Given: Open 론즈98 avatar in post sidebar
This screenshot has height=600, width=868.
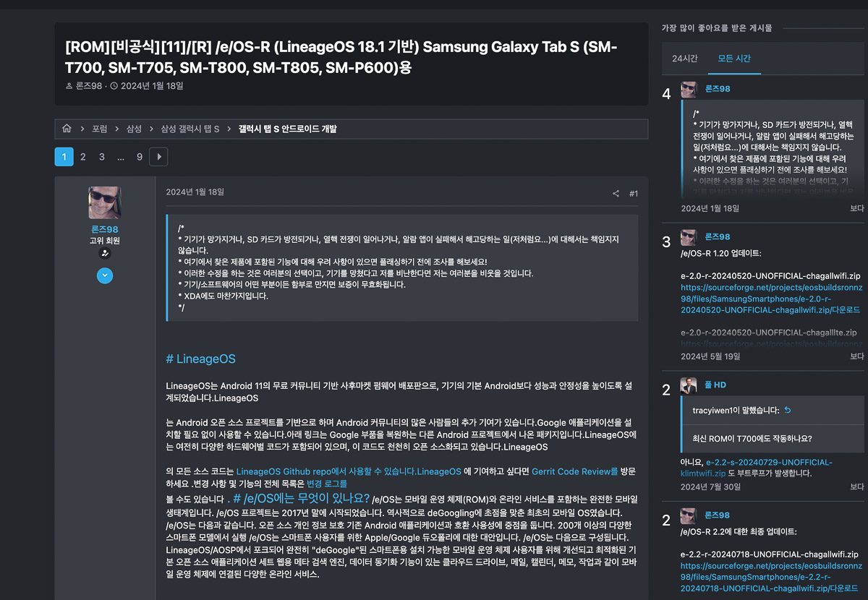Looking at the screenshot, I should (105, 202).
